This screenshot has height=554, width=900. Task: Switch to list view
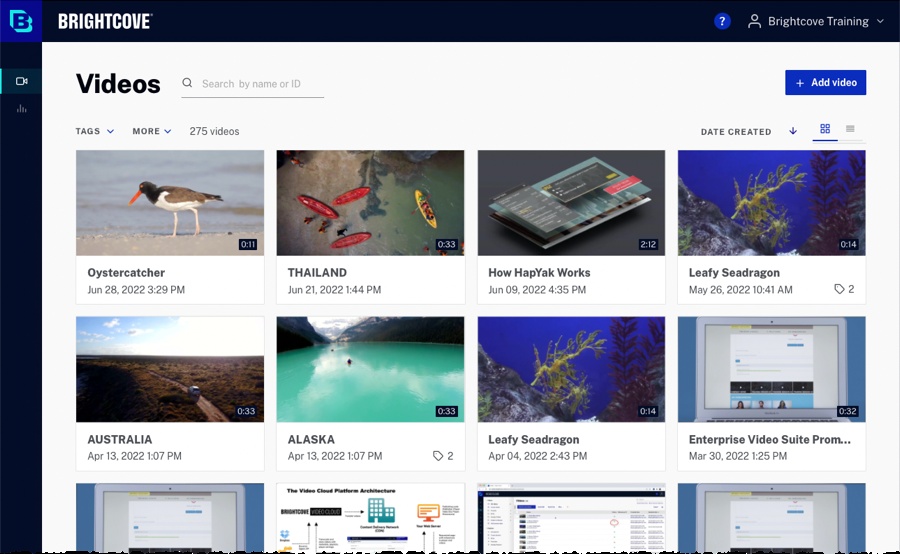tap(850, 129)
